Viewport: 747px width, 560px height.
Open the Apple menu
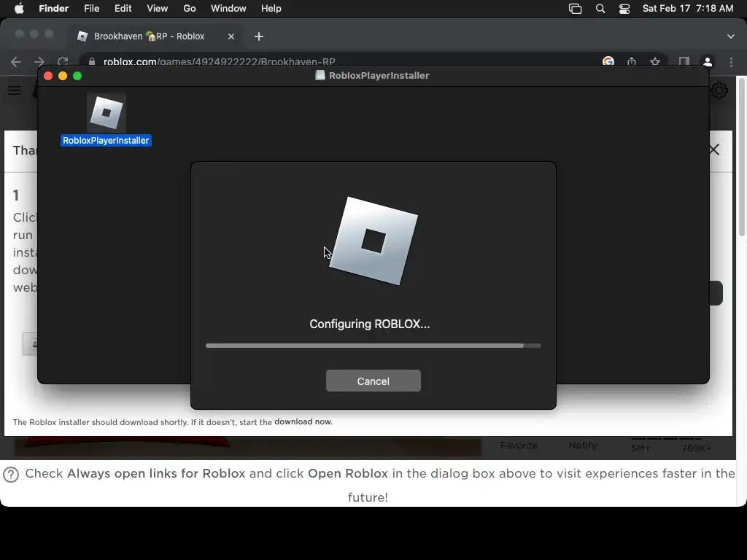coord(19,9)
